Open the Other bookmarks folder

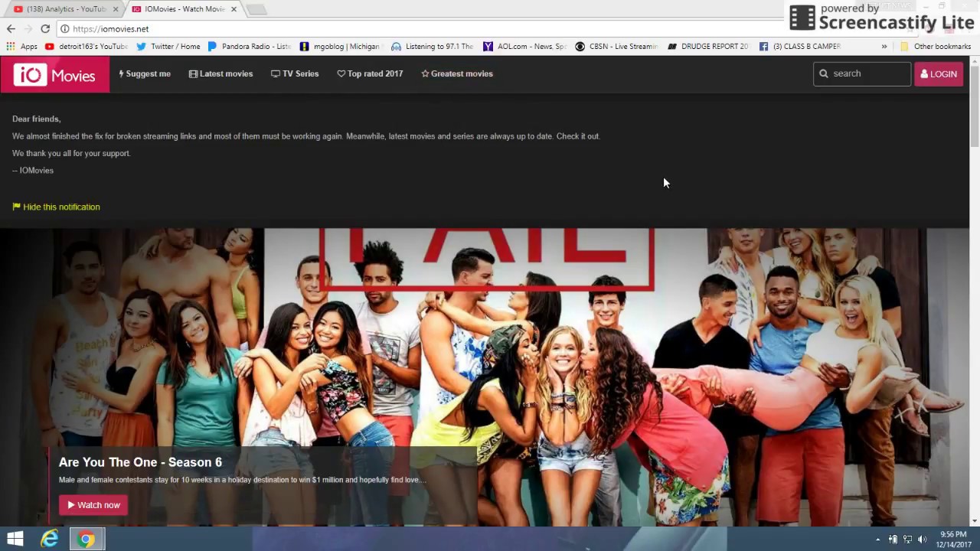(936, 47)
